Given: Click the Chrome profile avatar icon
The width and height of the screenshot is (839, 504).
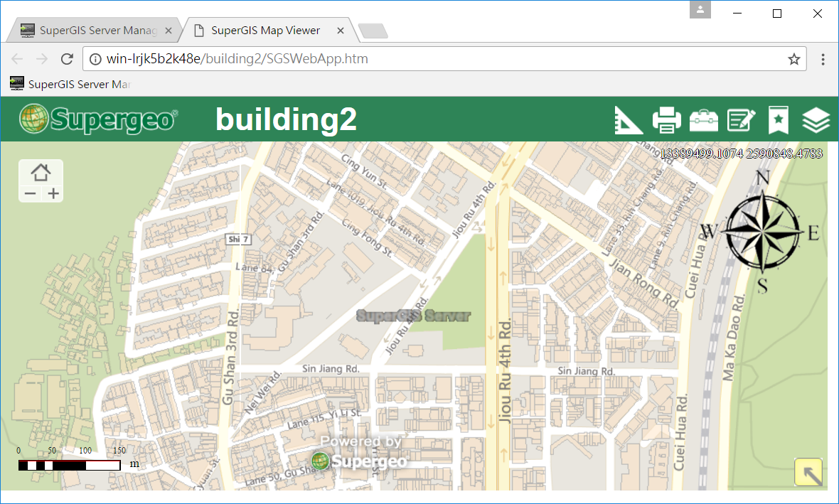Looking at the screenshot, I should point(700,10).
